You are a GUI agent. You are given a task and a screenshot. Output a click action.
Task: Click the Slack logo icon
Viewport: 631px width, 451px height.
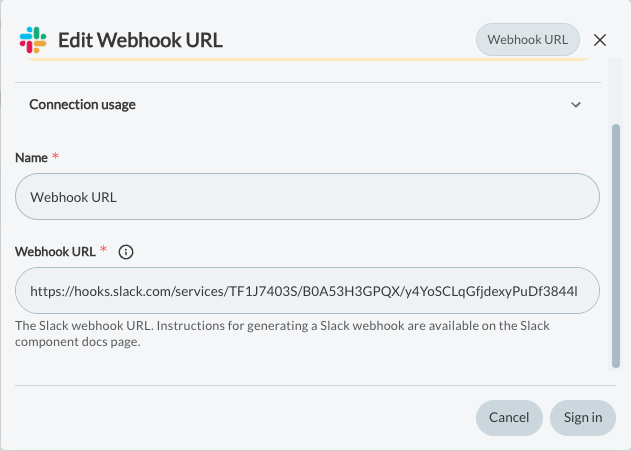[x=33, y=40]
